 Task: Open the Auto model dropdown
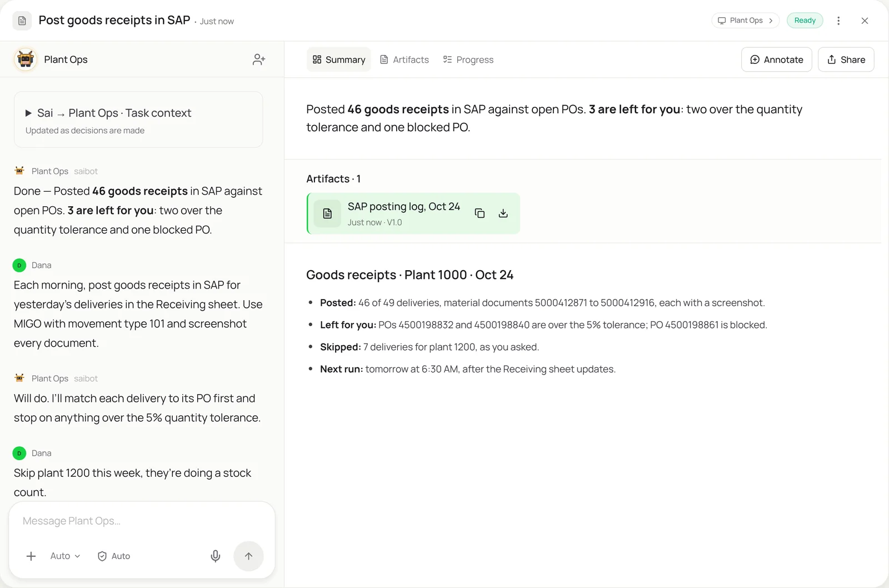tap(65, 556)
